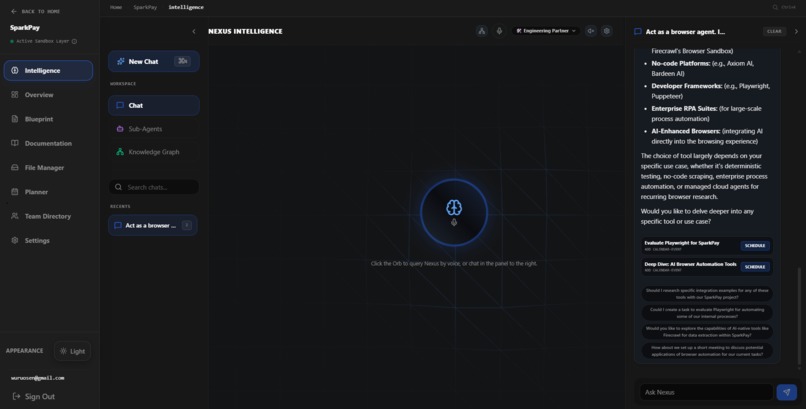Open Team Directory in the sidebar

click(48, 216)
